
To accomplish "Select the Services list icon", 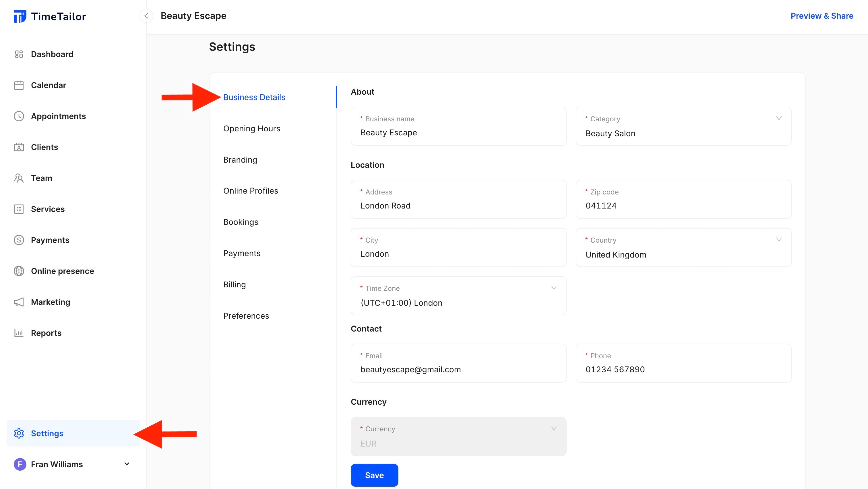I will [19, 209].
